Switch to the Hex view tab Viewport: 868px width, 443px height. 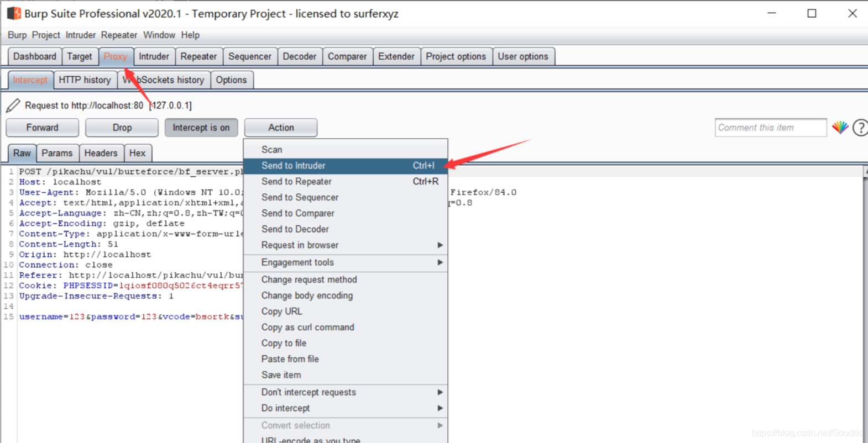pos(138,153)
